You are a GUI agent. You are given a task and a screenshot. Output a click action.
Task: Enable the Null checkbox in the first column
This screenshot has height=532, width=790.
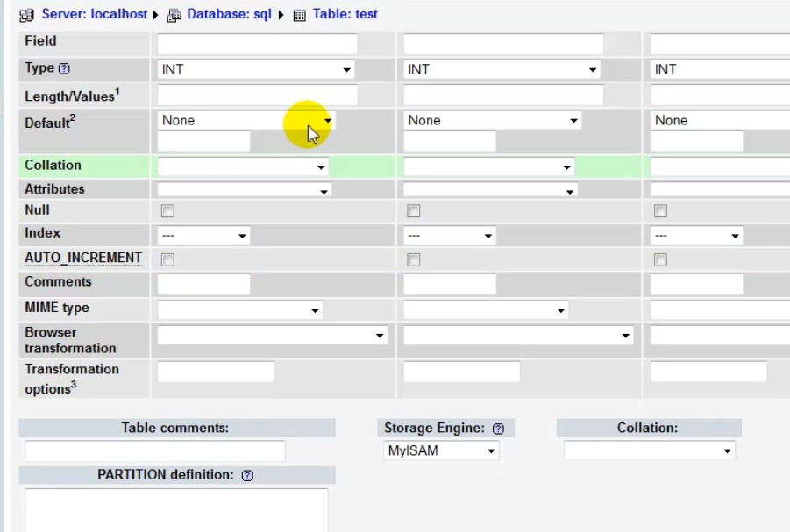pos(167,211)
